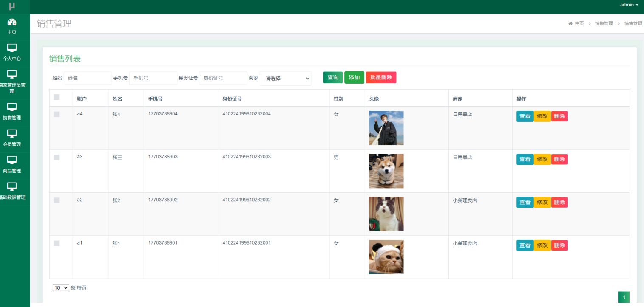Focus the 身份证号 search input
Image resolution: width=644 pixels, height=307 pixels.
click(223, 78)
